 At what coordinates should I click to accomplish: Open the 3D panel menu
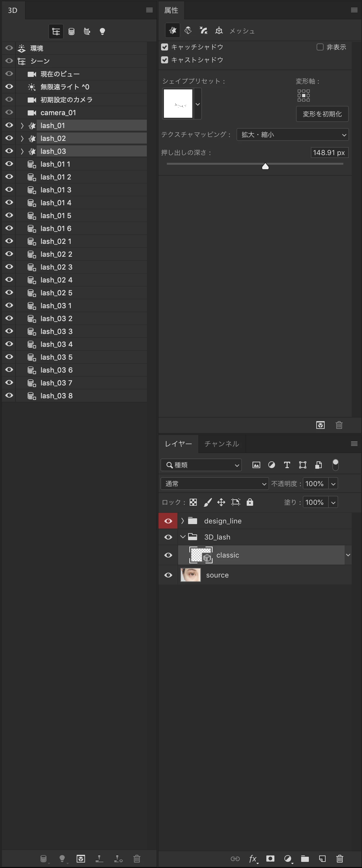(x=149, y=10)
